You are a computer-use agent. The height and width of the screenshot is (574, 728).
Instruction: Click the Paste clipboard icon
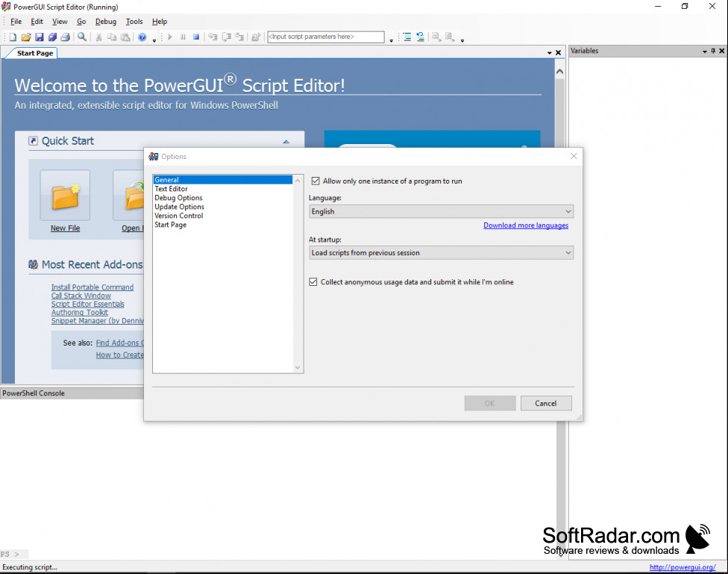125,37
